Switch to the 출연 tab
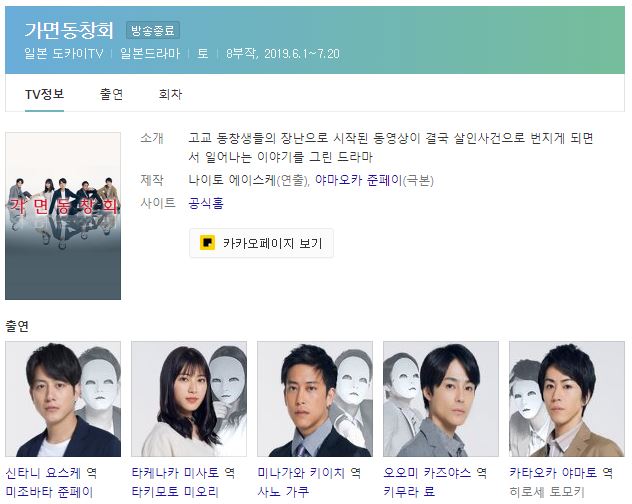632x504 pixels. 111,94
